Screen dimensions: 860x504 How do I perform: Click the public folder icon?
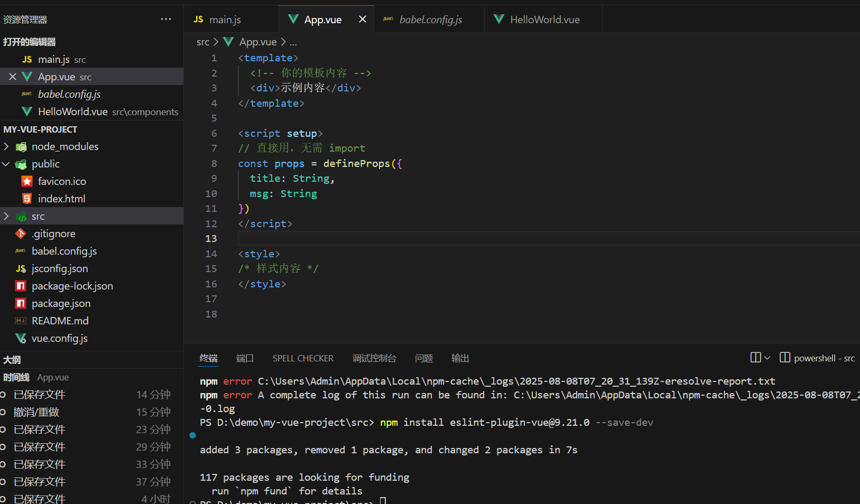21,164
